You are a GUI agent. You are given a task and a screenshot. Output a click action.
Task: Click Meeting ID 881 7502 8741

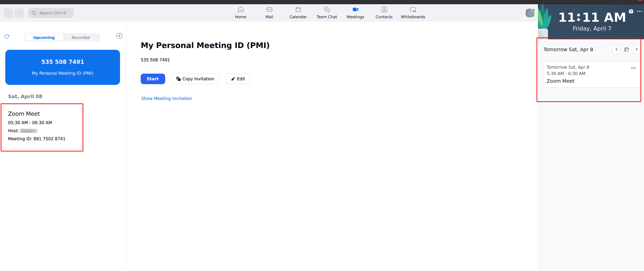[x=37, y=139]
